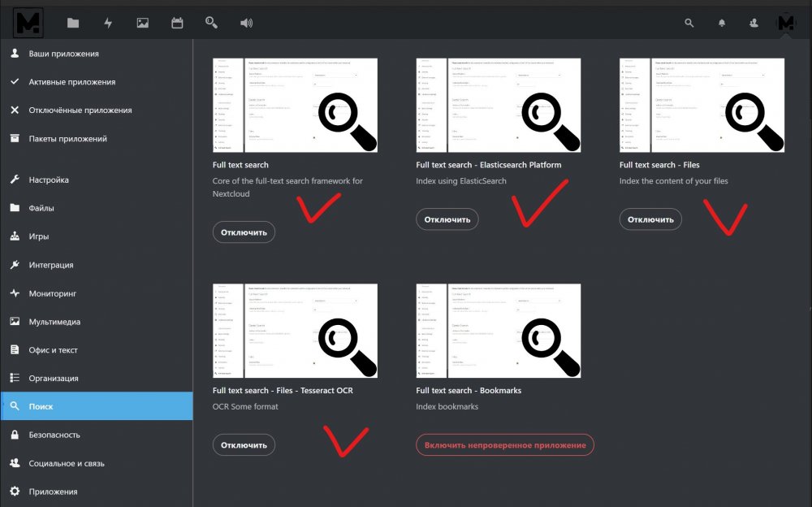This screenshot has width=812, height=507.
Task: Click the games icon beside Игры
Action: click(15, 236)
